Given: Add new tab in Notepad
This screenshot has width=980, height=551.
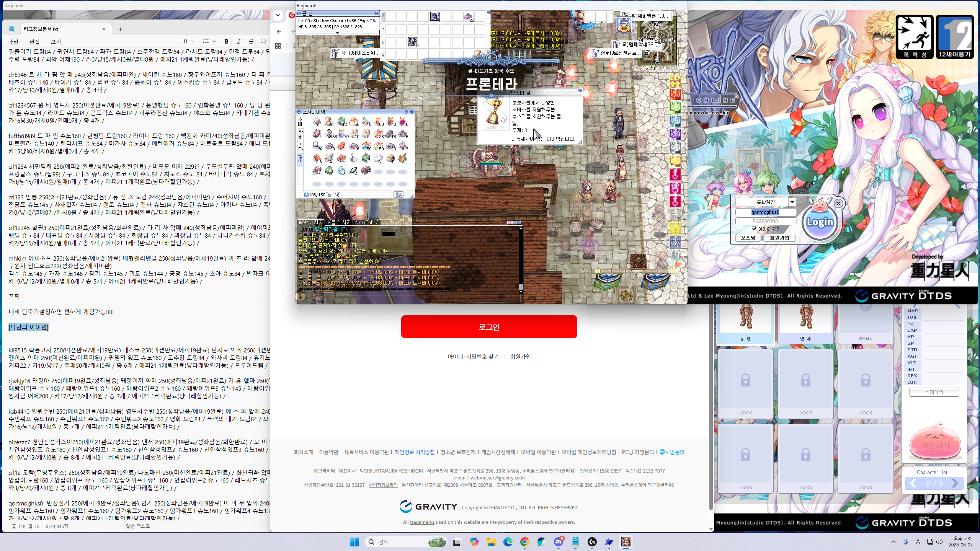Looking at the screenshot, I should pyautogui.click(x=120, y=29).
